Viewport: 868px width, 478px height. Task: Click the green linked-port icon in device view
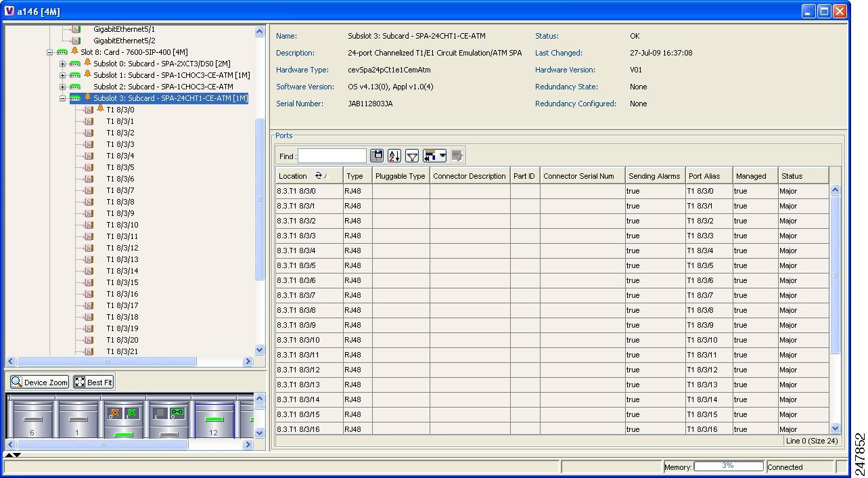click(177, 412)
